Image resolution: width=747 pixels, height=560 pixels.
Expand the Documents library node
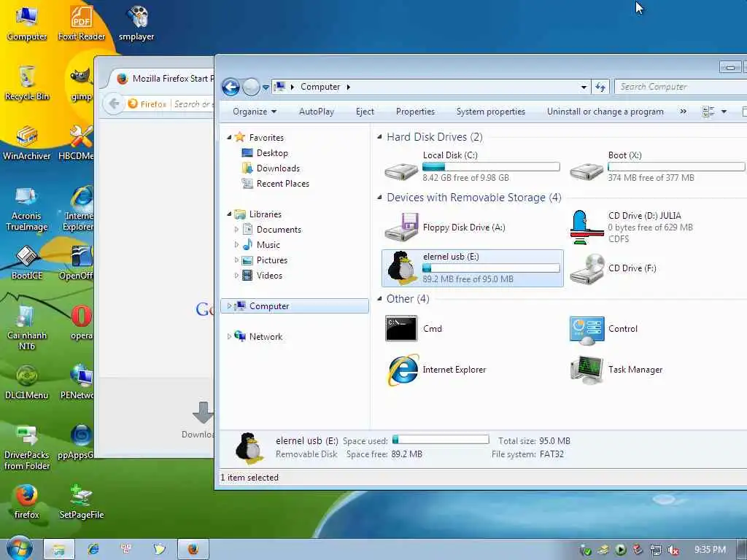tap(236, 230)
